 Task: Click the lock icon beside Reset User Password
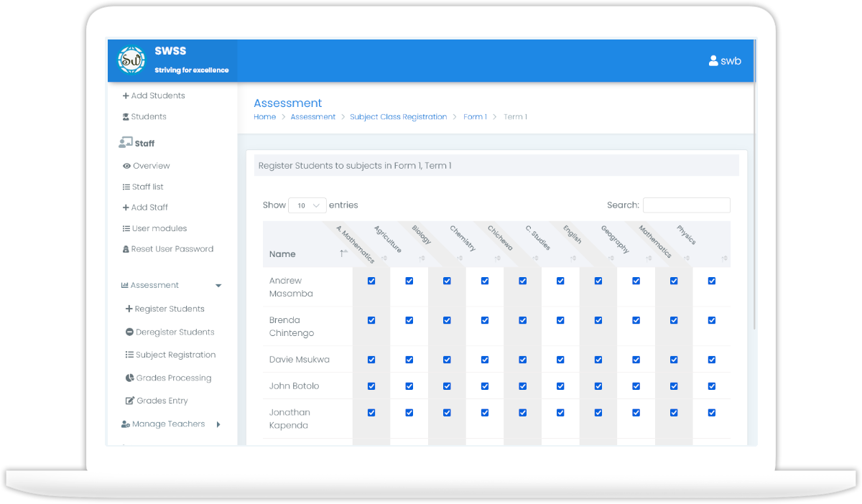(x=126, y=249)
